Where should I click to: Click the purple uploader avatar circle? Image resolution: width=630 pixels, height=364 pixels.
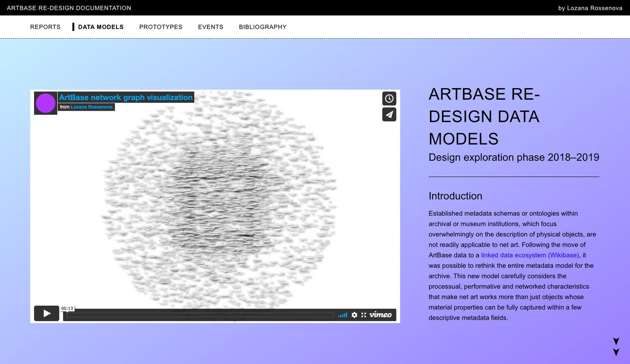(x=46, y=103)
